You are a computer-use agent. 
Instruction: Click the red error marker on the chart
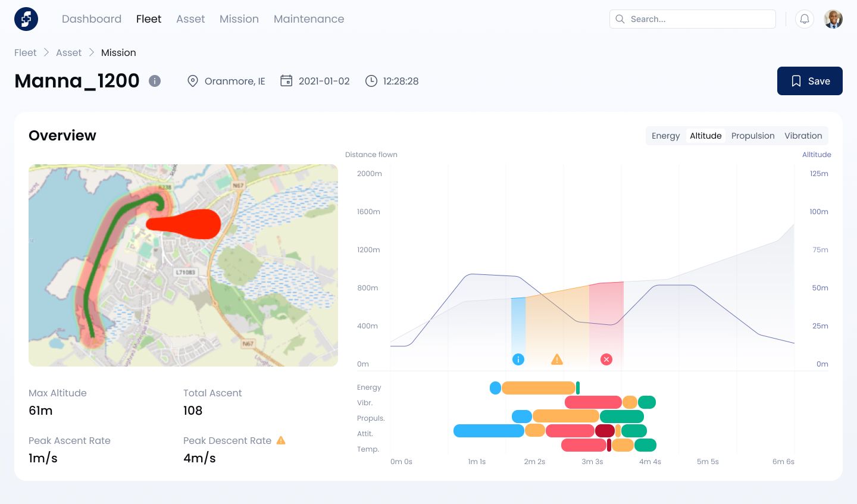click(x=606, y=359)
